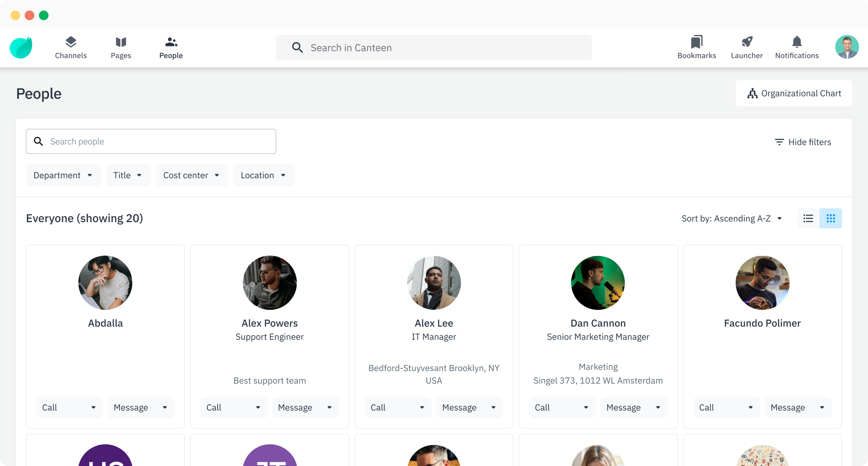Image resolution: width=868 pixels, height=466 pixels.
Task: Focus the Search people input
Action: pos(151,142)
